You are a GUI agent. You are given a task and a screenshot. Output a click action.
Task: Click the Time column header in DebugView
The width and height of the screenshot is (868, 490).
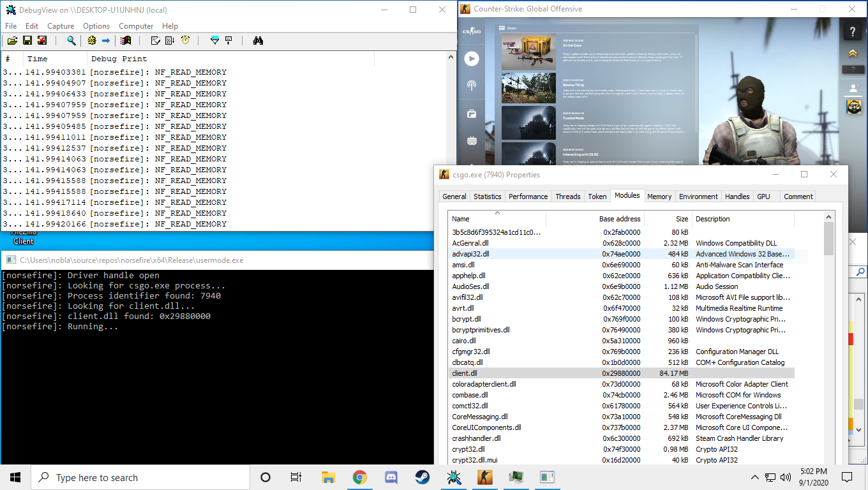tap(54, 59)
